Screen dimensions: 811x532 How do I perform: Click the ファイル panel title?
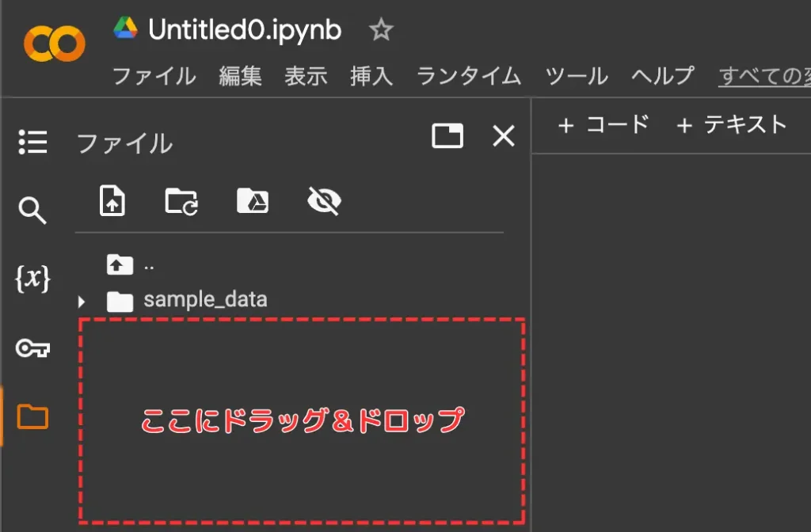124,143
